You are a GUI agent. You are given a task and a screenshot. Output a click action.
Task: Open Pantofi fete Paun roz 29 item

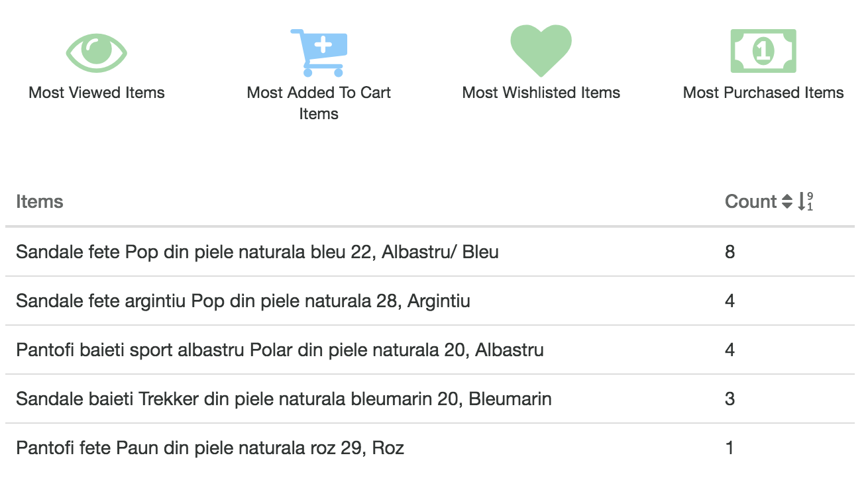click(x=210, y=448)
